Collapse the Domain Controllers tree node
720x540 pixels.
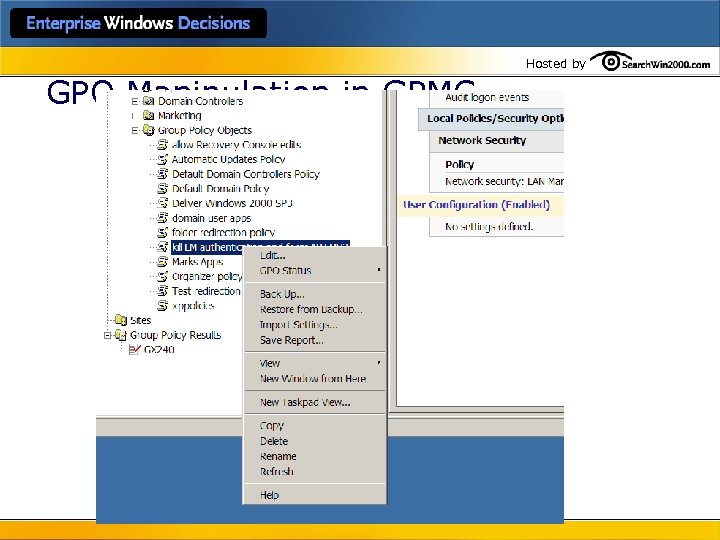pos(135,101)
